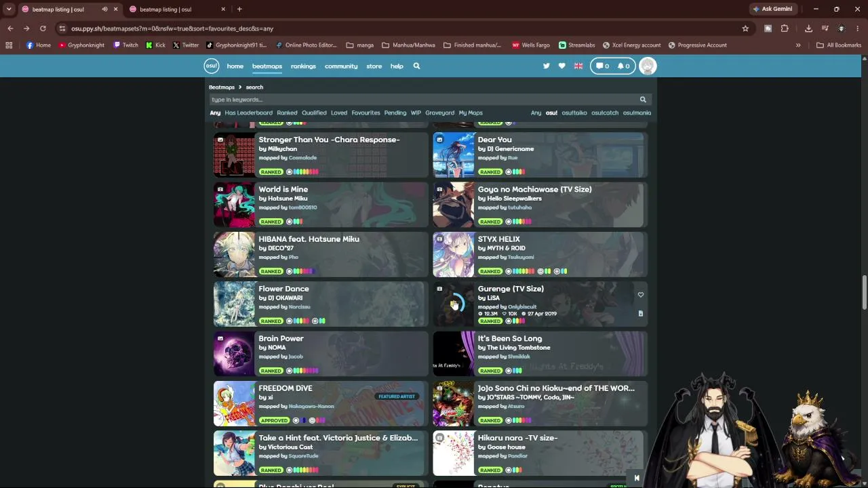
Task: Open the Chrome profile avatar icon
Action: 841,28
